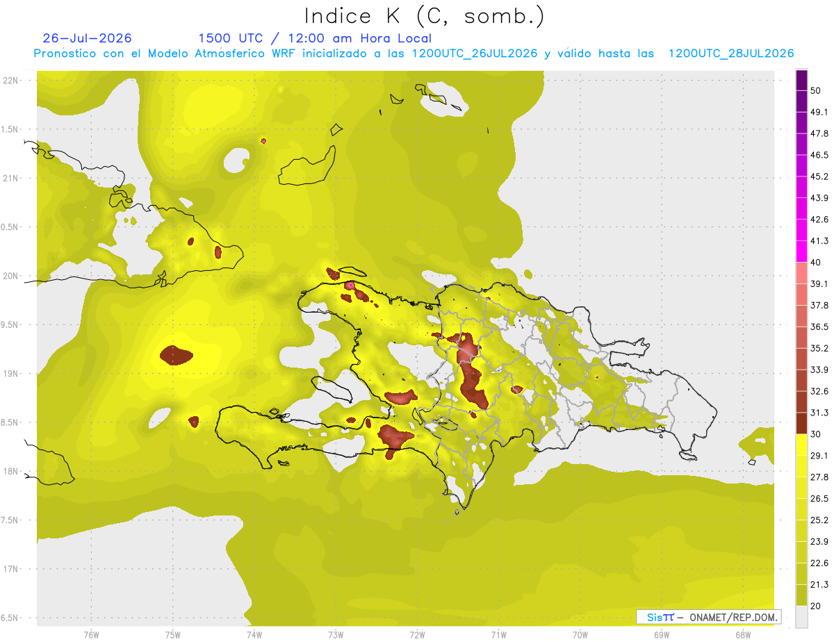
Task: Click the legend value '32.6'
Action: pyautogui.click(x=819, y=391)
